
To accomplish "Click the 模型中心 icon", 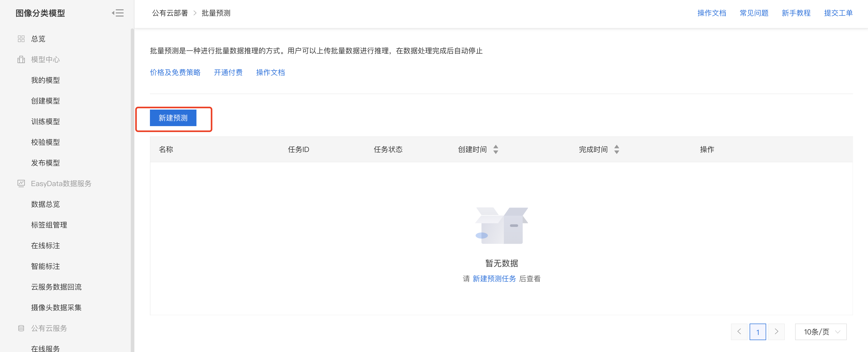I will (x=21, y=60).
